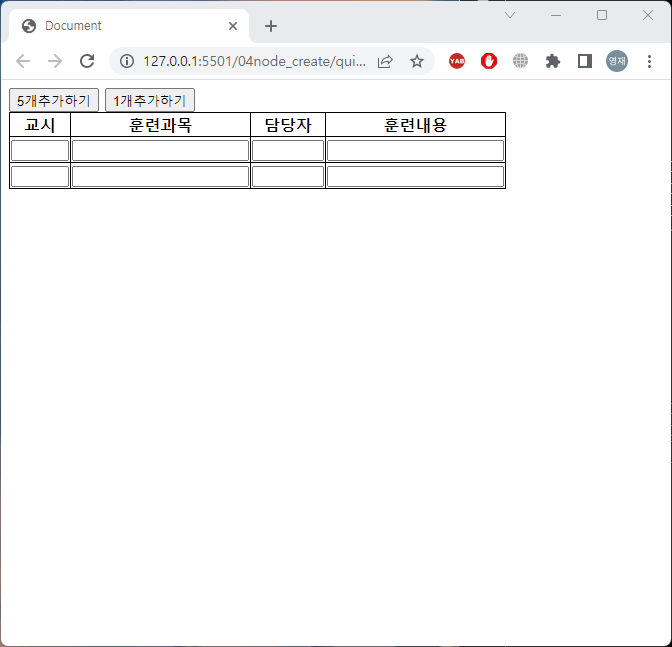
Task: Click first row 교시 input field
Action: (40, 150)
